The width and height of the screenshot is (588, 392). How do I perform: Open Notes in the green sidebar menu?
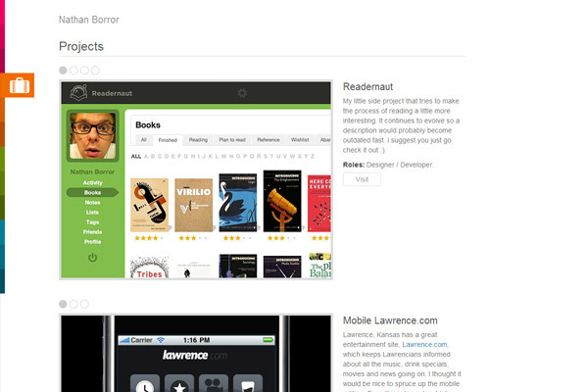[93, 202]
